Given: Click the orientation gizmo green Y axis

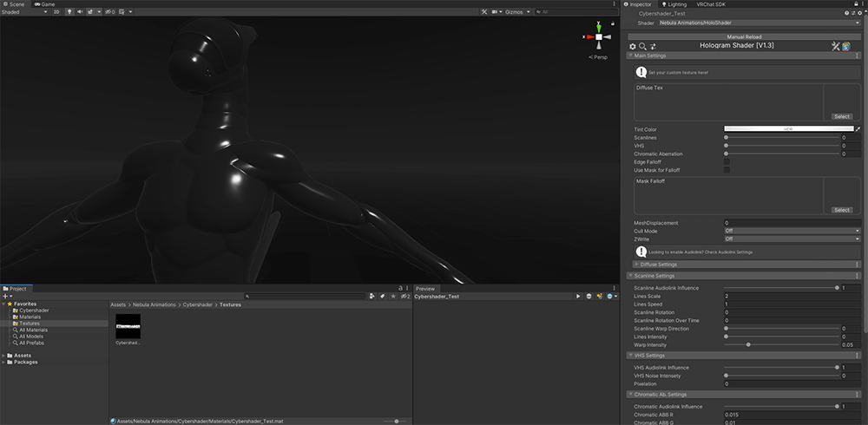Looking at the screenshot, I should (x=599, y=27).
